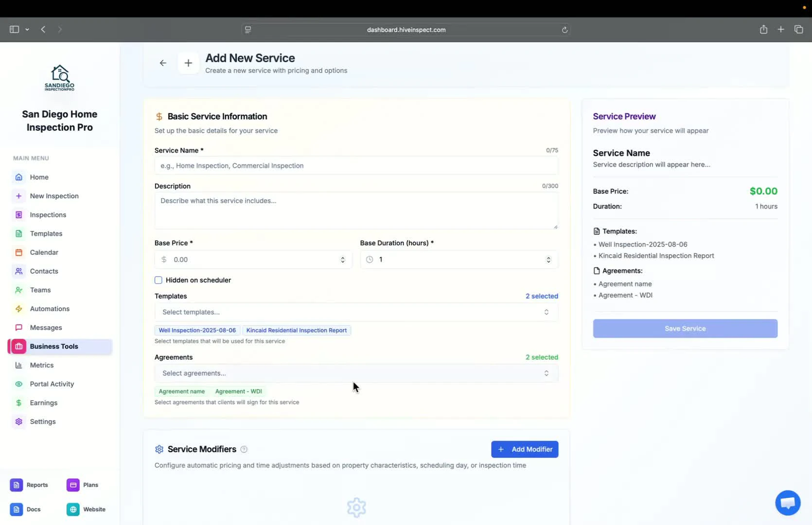
Task: Open the Select agreements dropdown
Action: (x=356, y=373)
